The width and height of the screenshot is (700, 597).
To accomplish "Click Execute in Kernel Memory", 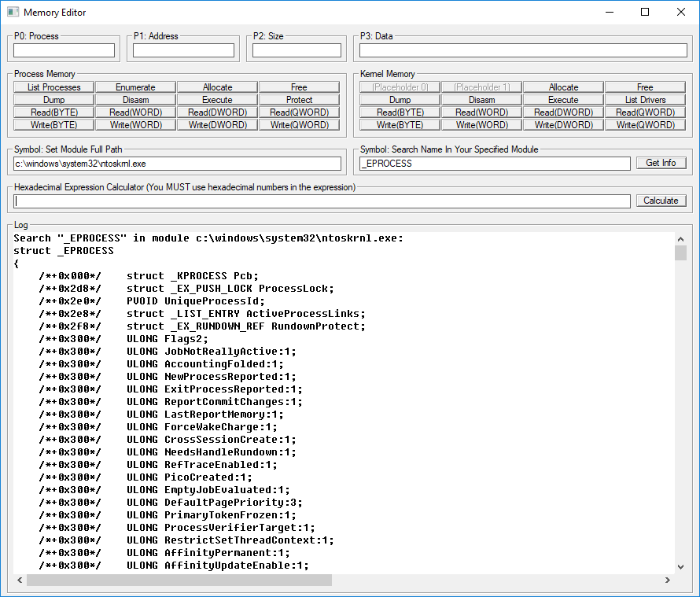I will [x=563, y=100].
